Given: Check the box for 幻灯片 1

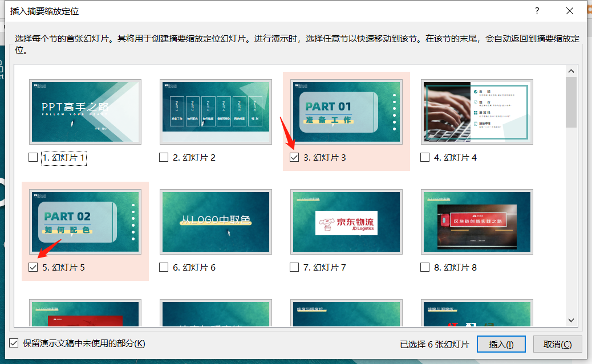Looking at the screenshot, I should point(33,157).
